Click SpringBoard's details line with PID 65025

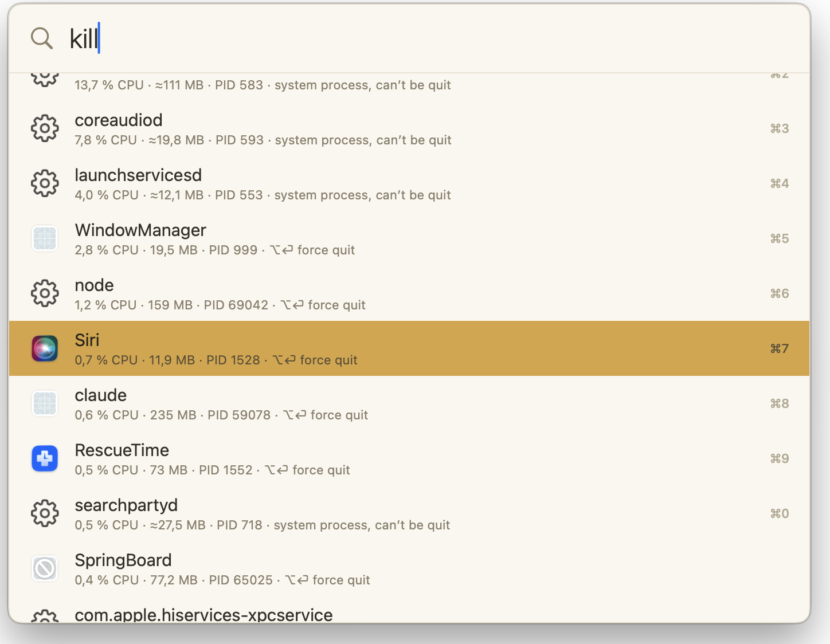pyautogui.click(x=222, y=580)
